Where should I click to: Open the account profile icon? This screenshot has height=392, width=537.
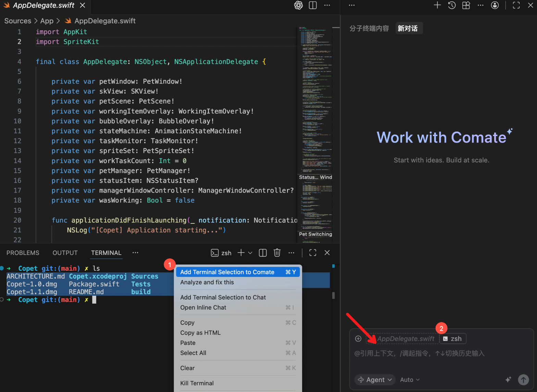tap(495, 5)
